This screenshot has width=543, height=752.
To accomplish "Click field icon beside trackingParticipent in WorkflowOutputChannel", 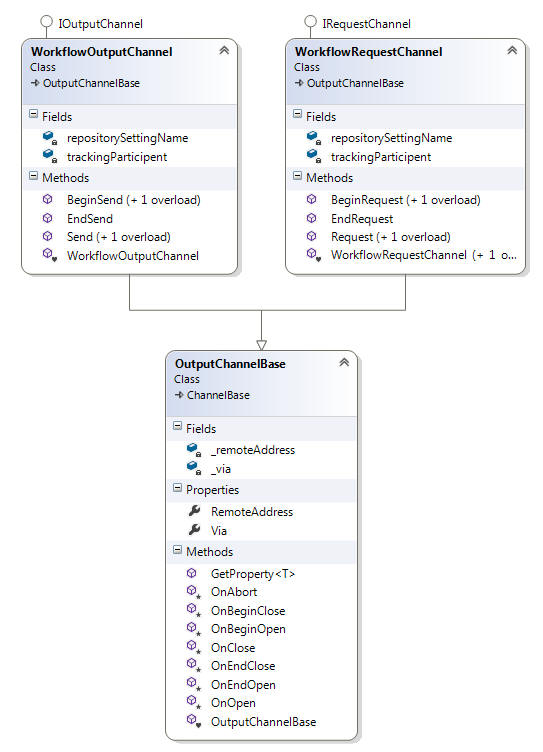I will pos(49,156).
